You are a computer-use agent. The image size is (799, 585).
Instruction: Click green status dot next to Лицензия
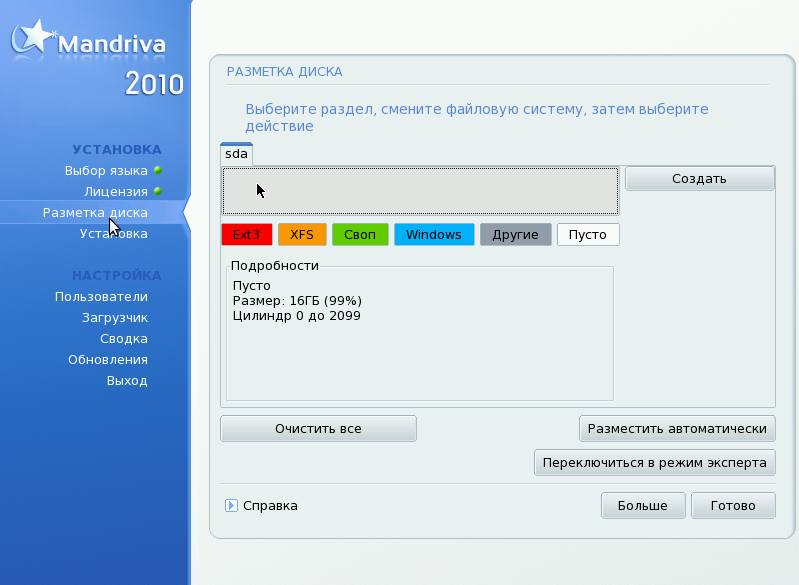click(158, 191)
